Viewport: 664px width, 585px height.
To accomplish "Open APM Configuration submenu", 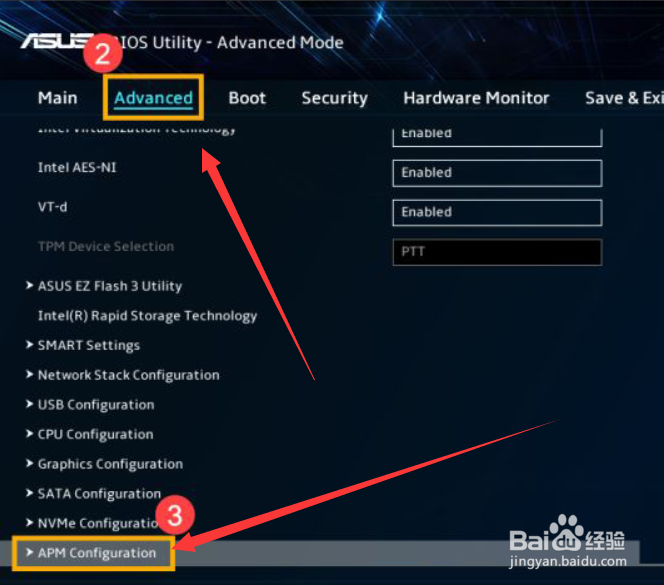I will pos(97,553).
